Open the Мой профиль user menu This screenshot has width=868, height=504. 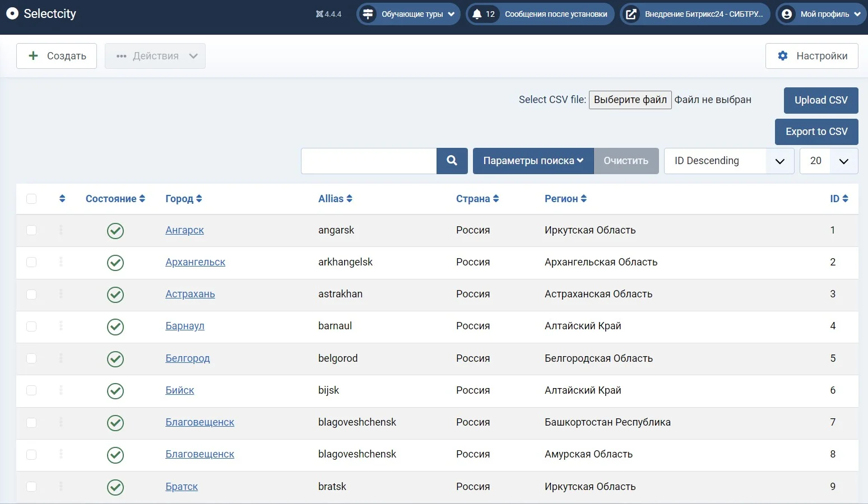(821, 14)
